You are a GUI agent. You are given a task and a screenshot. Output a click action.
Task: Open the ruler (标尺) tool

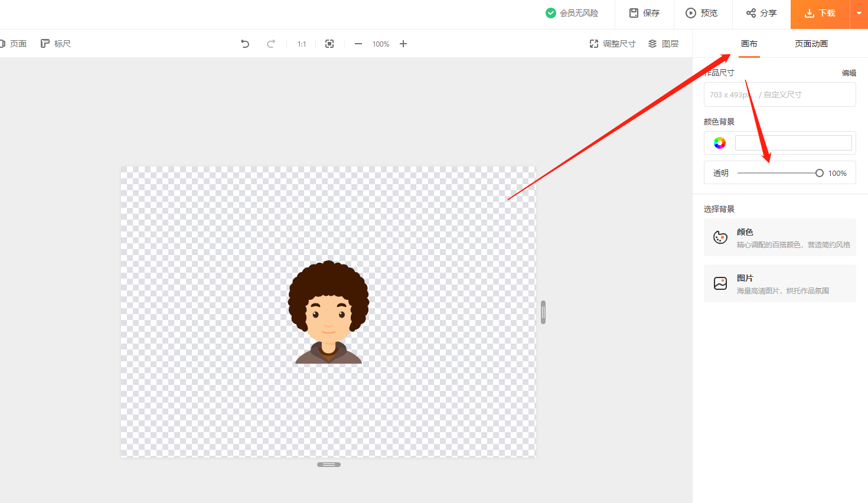coord(56,44)
